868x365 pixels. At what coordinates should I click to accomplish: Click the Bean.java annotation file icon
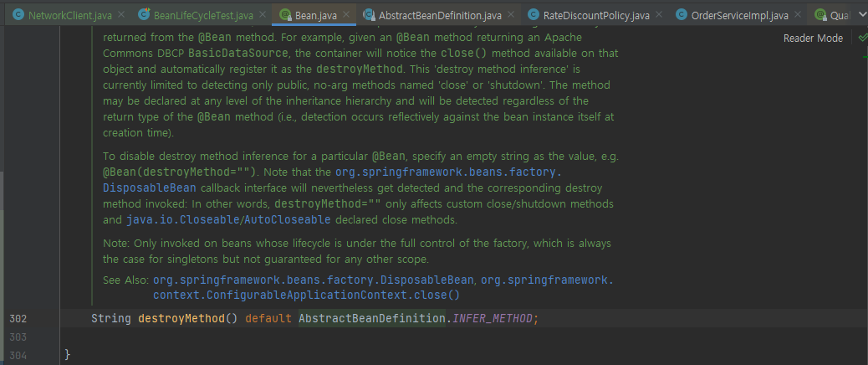(x=285, y=15)
